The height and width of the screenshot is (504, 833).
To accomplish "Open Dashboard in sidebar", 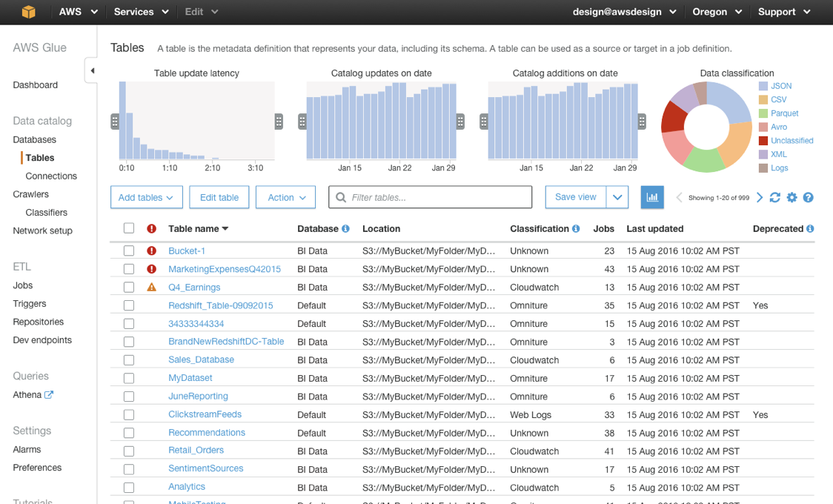I will click(35, 85).
